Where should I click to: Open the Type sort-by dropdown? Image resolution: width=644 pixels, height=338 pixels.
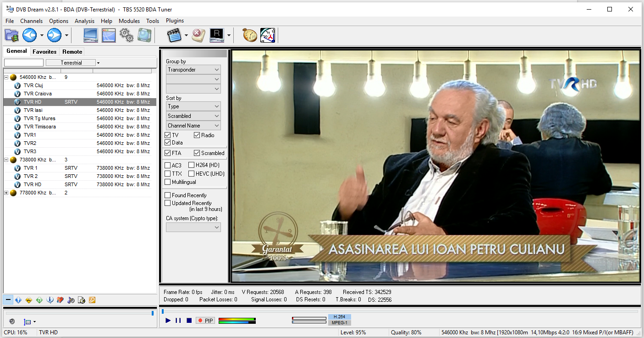pyautogui.click(x=193, y=106)
